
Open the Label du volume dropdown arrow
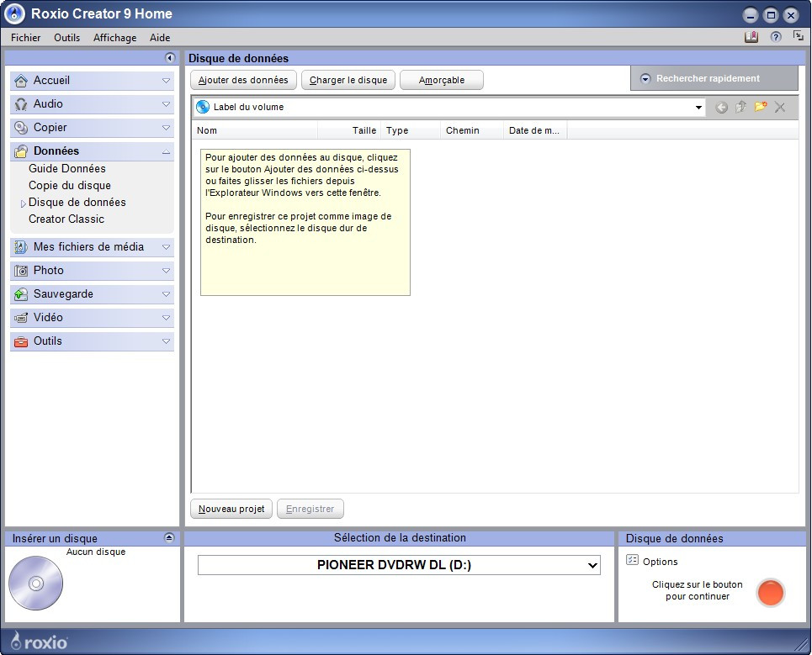pos(698,107)
